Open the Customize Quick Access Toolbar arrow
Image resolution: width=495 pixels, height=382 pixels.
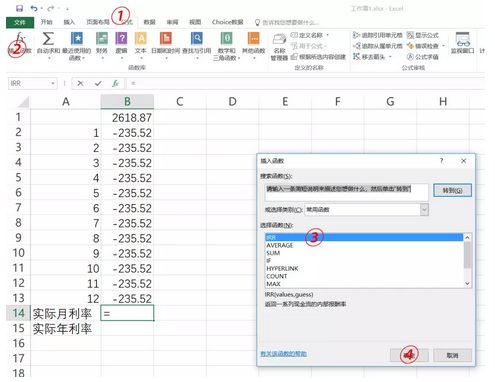pos(67,9)
